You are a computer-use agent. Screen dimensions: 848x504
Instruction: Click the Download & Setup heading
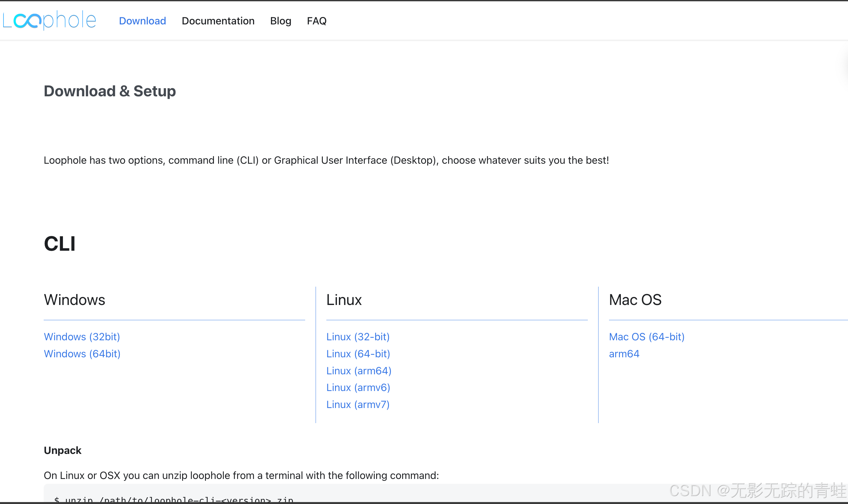110,91
